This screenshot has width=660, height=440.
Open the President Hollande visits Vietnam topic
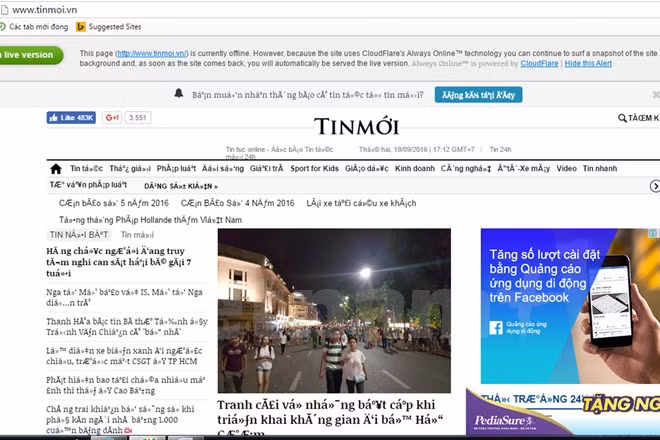pos(150,220)
